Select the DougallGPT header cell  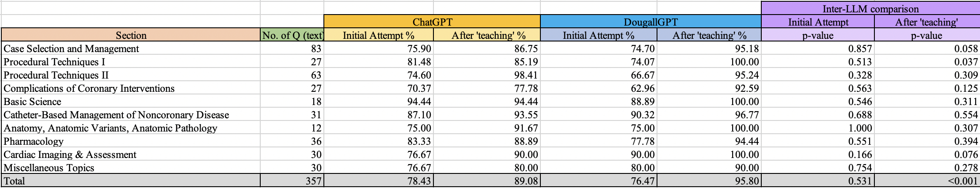click(x=650, y=22)
